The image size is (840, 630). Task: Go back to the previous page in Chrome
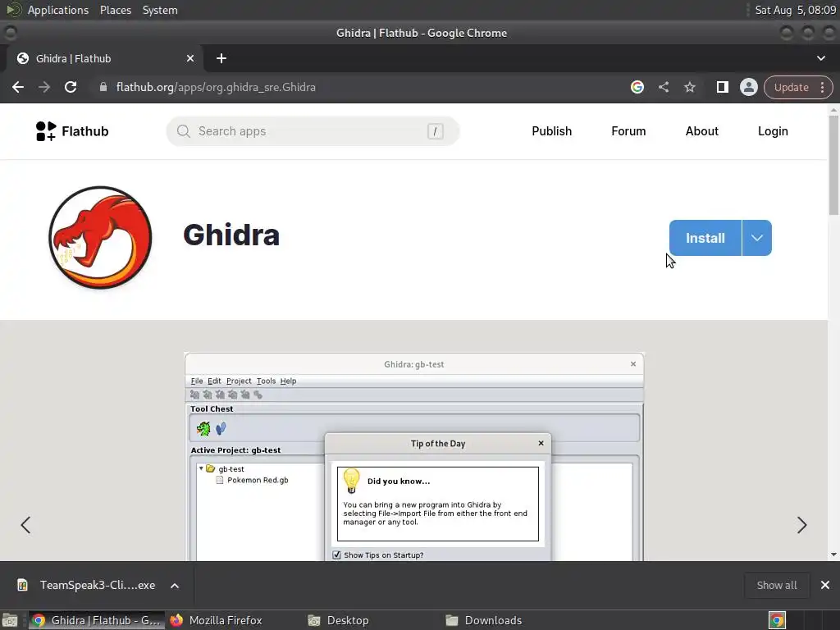coord(18,87)
